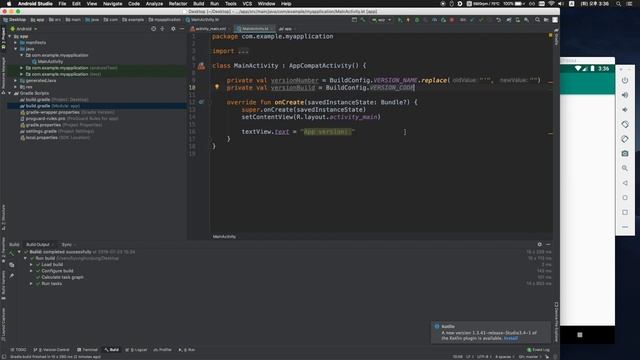
Task: Collapse the app module tree node
Action: [10, 36]
